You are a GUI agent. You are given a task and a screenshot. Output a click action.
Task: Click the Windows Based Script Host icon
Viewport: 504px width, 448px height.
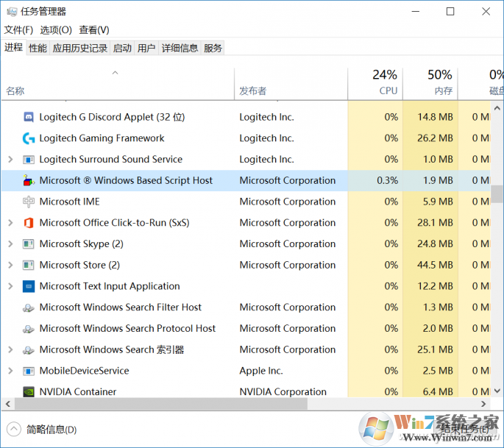(29, 181)
